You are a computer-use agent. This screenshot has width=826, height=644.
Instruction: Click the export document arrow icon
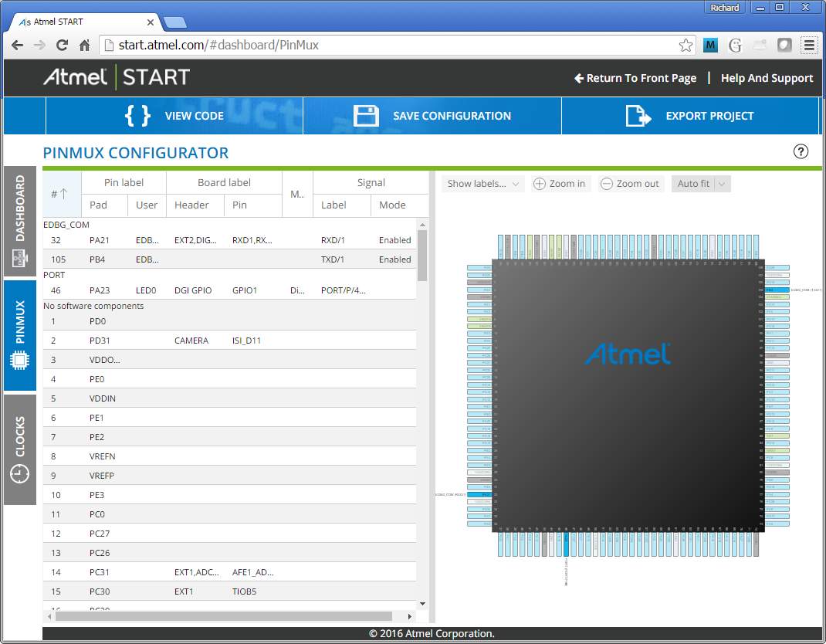coord(638,115)
